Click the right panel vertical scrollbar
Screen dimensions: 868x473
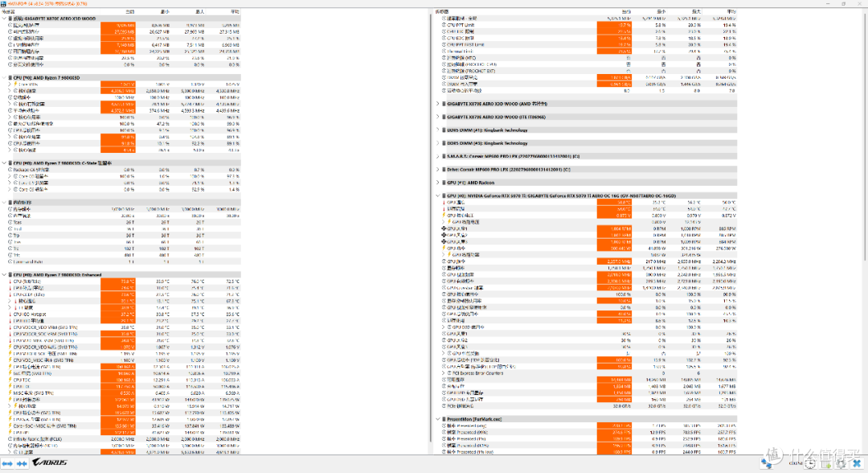tap(864, 138)
